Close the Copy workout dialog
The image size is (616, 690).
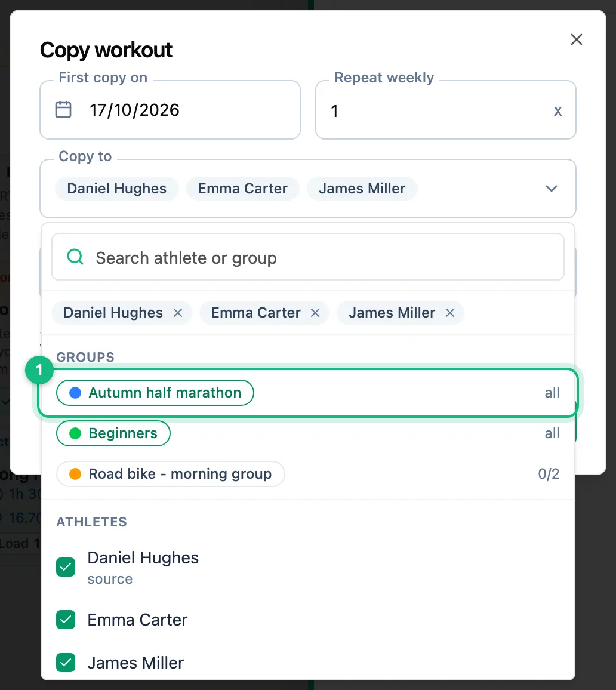tap(577, 39)
